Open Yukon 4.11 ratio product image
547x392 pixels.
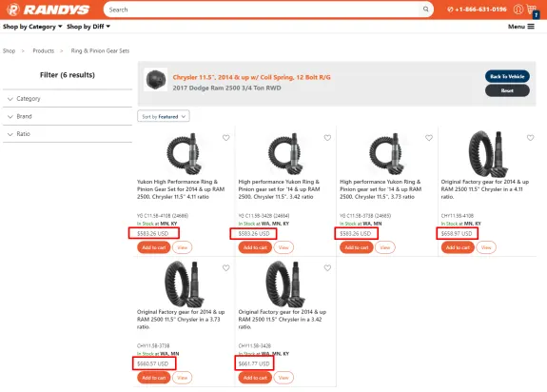(x=184, y=153)
